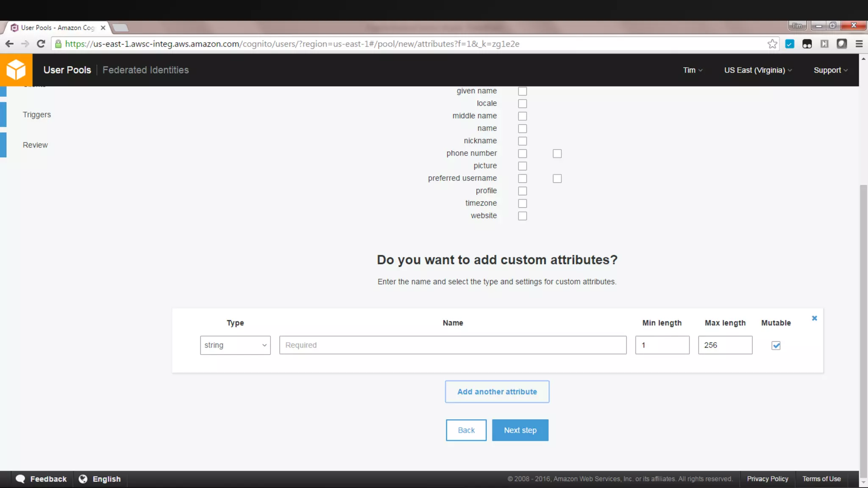This screenshot has width=868, height=488.
Task: Reload the page via refresh icon
Action: point(41,44)
